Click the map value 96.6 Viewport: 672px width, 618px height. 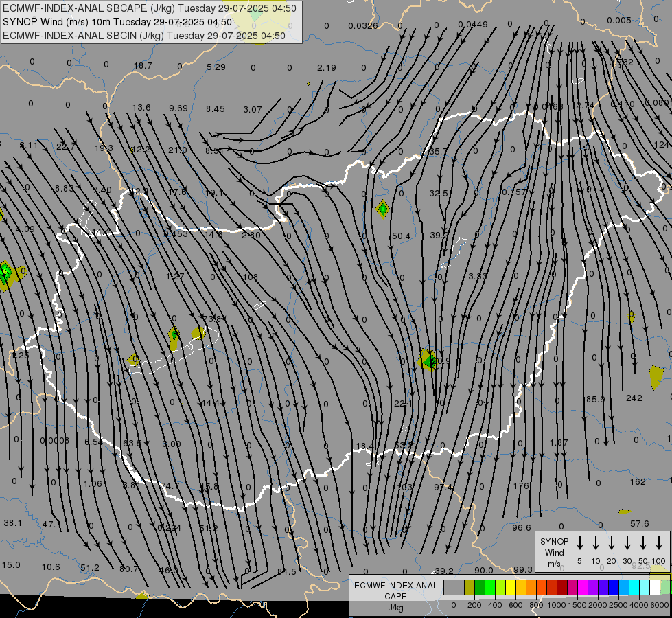[x=522, y=528]
